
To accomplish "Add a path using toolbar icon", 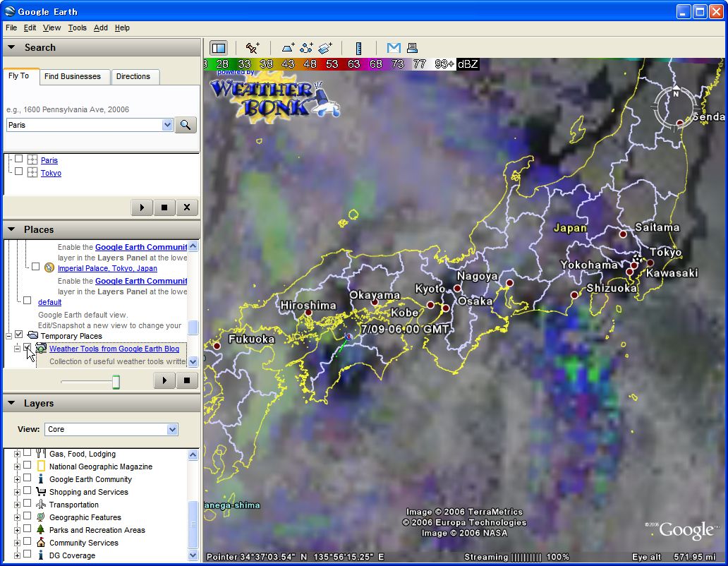I will pyautogui.click(x=306, y=48).
